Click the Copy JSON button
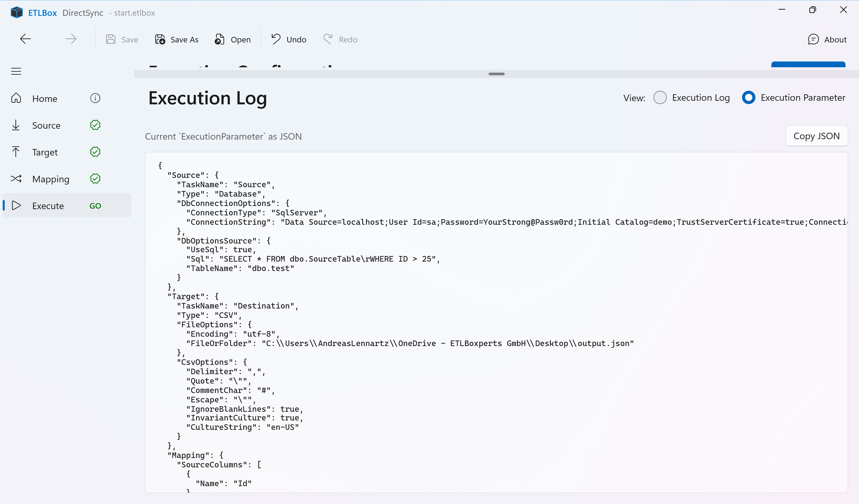This screenshot has width=859, height=504. (817, 136)
